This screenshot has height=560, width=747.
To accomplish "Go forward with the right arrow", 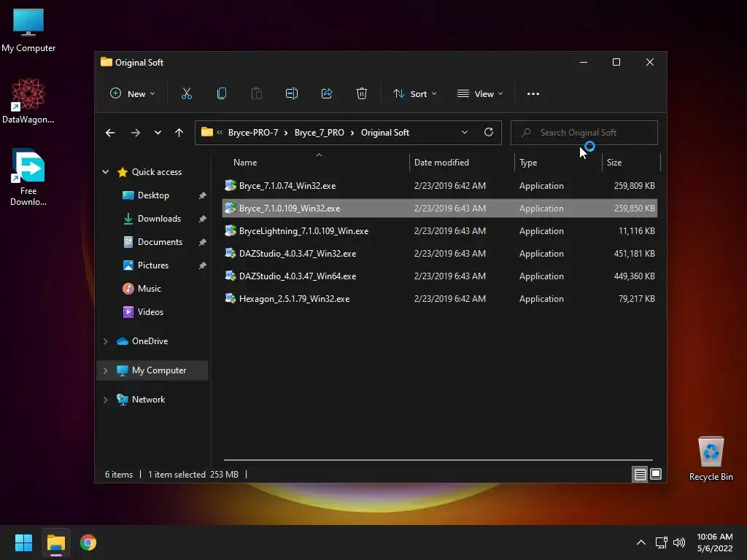I will coord(135,133).
